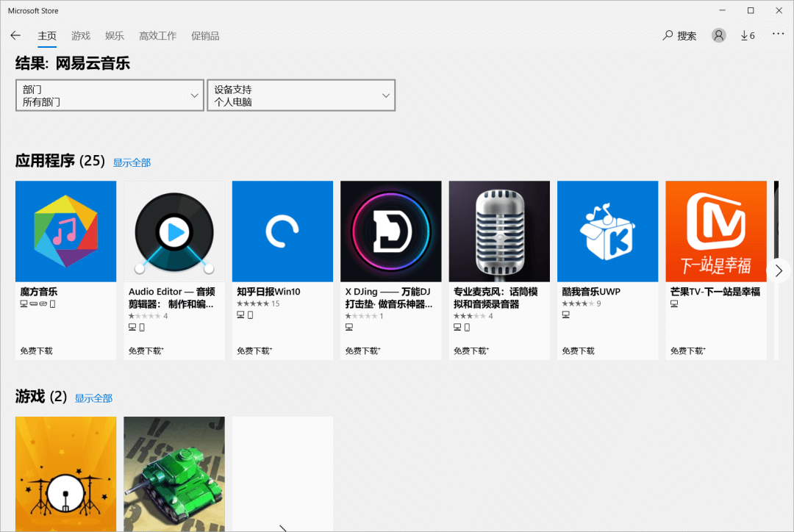The image size is (794, 532).
Task: Open X DJing app icon
Action: coord(391,231)
